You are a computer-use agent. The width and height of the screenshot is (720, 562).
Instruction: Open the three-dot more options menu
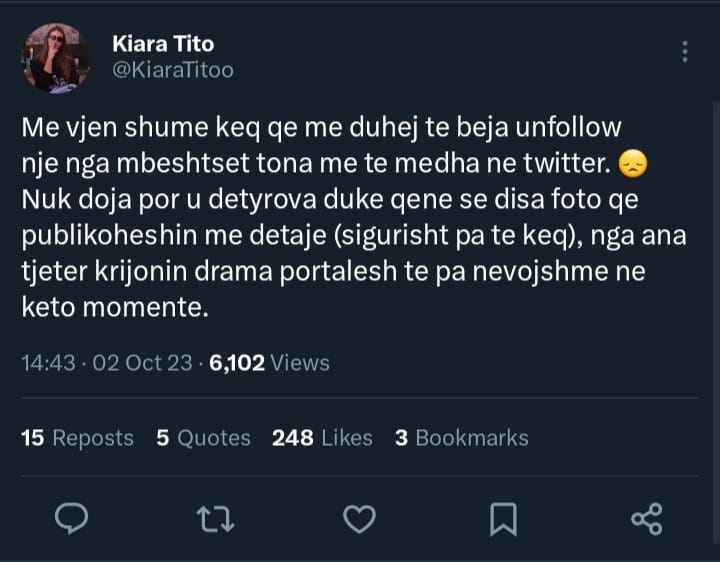pos(685,52)
